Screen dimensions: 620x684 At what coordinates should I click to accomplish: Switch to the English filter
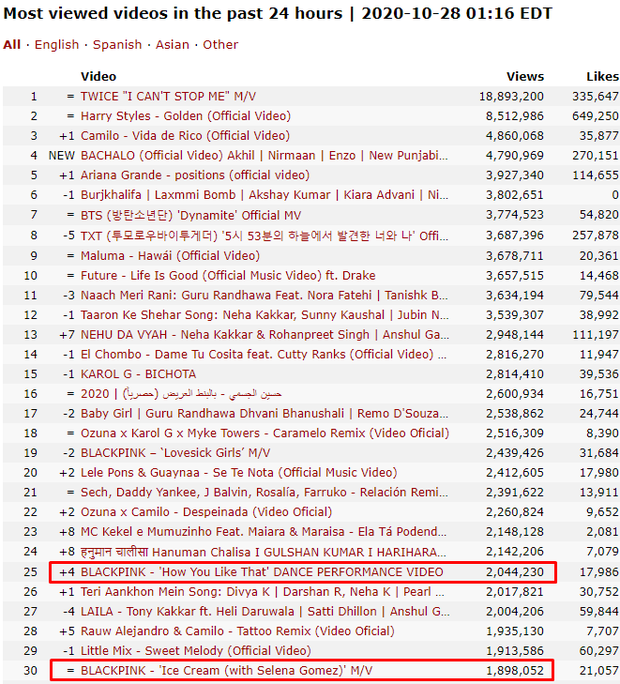(57, 44)
